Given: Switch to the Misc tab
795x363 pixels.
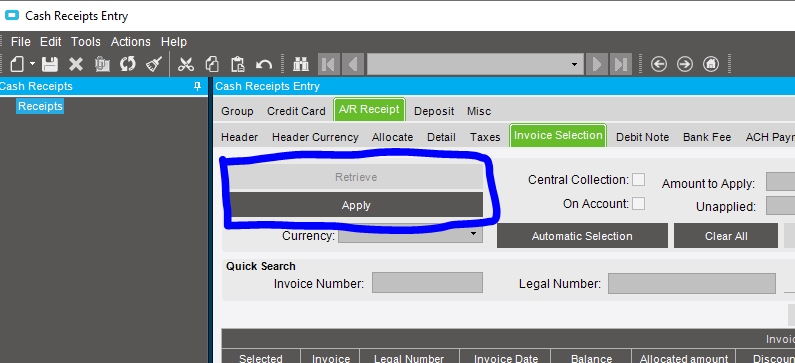Looking at the screenshot, I should 479,111.
